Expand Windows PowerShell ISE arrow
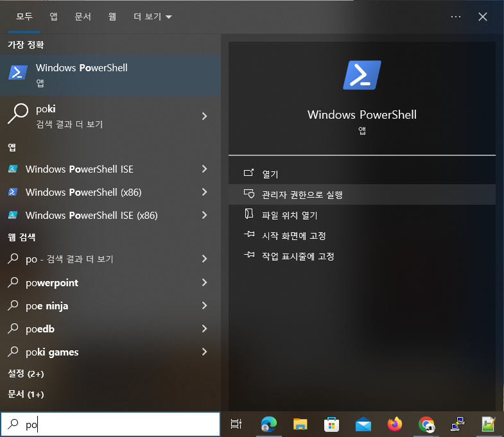504x437 pixels. coord(204,169)
